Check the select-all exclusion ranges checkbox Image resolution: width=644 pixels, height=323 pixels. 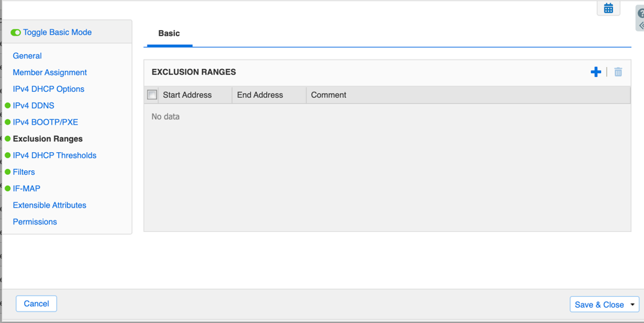152,95
